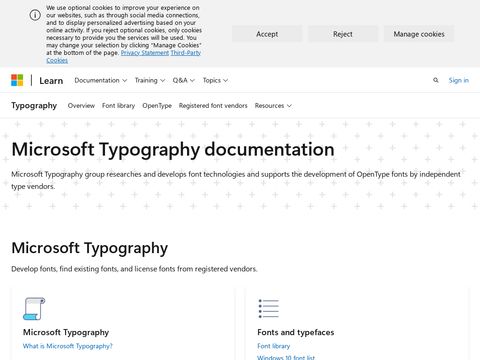The image size is (480, 360).
Task: Open the Windows 10 font list link
Action: (x=286, y=357)
